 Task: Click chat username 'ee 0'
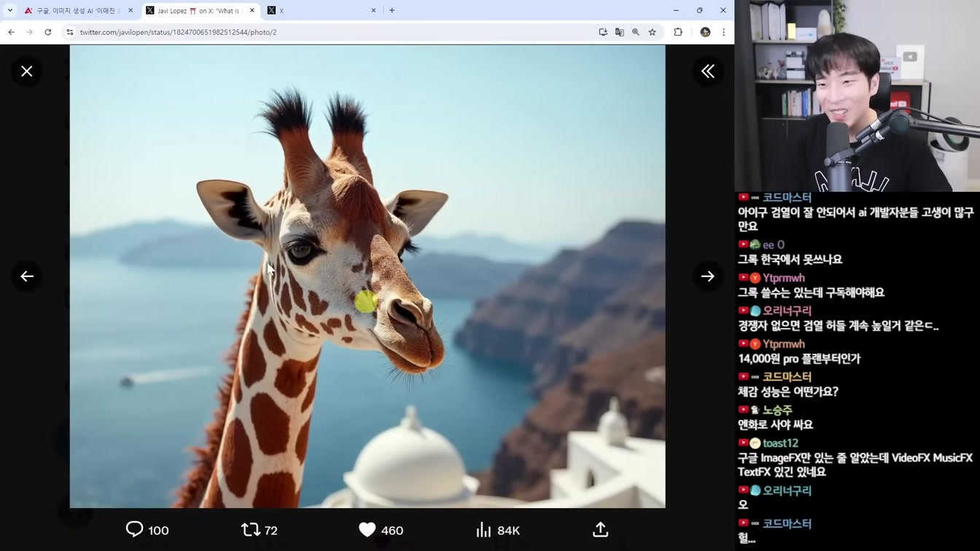pyautogui.click(x=774, y=245)
